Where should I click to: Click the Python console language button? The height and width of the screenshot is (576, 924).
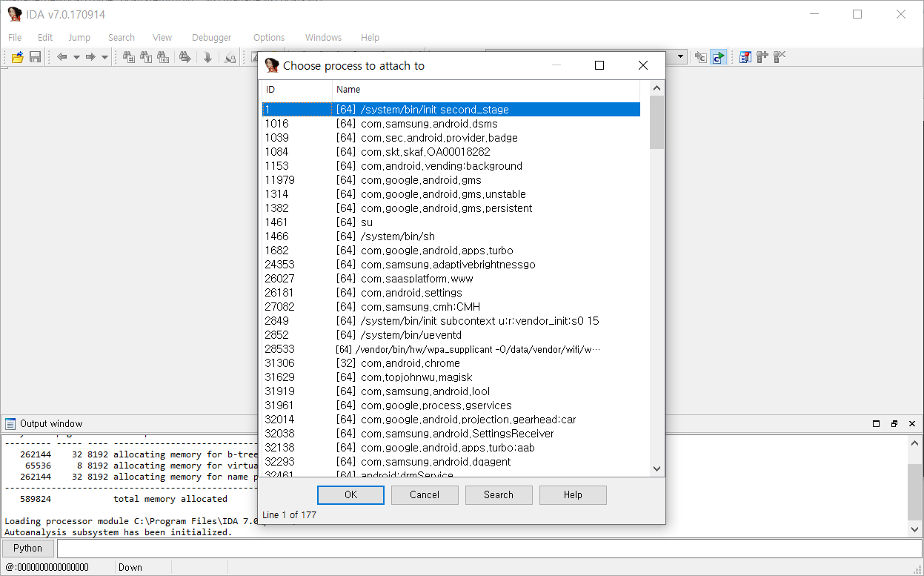[x=27, y=549]
